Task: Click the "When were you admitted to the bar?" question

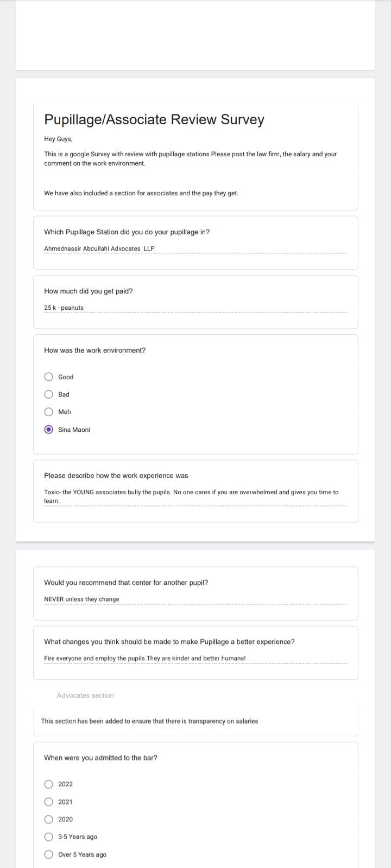Action: click(x=101, y=758)
